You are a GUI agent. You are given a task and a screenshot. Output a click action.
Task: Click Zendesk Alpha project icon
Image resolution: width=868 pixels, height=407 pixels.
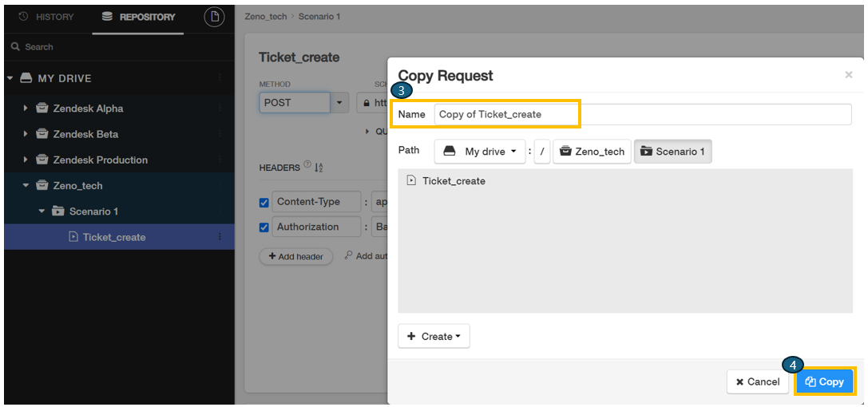tap(42, 108)
